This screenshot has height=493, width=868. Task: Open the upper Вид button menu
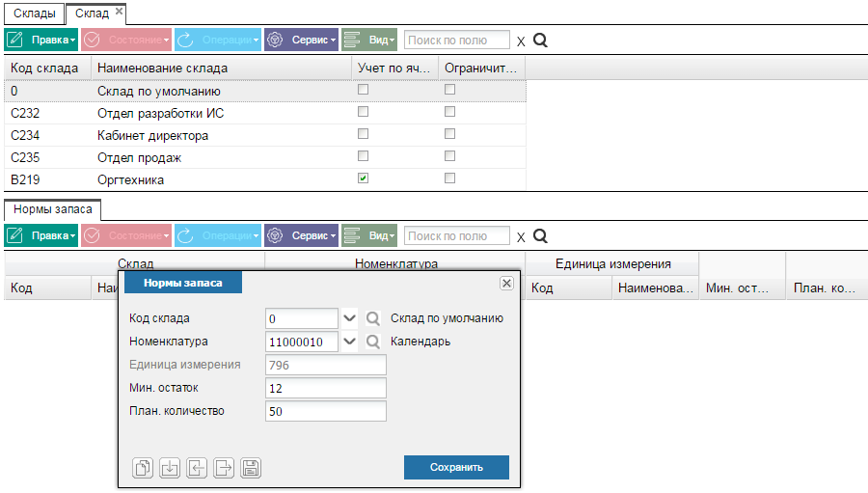point(369,40)
